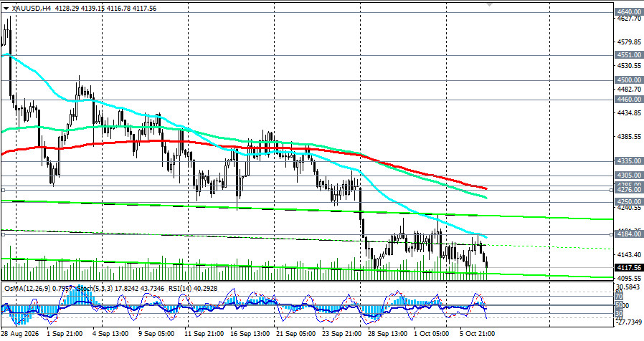Click the 4434.85 price scale value
Screen dimensions: 644x341
pos(629,113)
